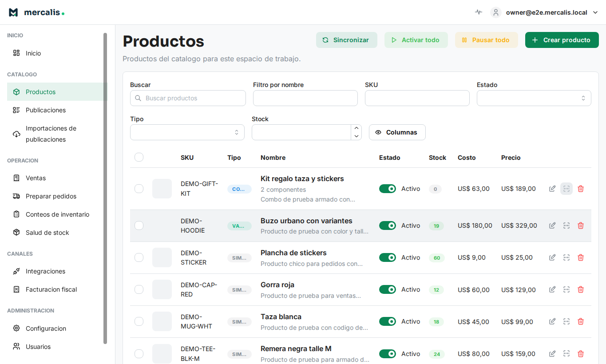606x364 pixels.
Task: Select the DEMO-HOODIE row checkbox
Action: [x=139, y=226]
